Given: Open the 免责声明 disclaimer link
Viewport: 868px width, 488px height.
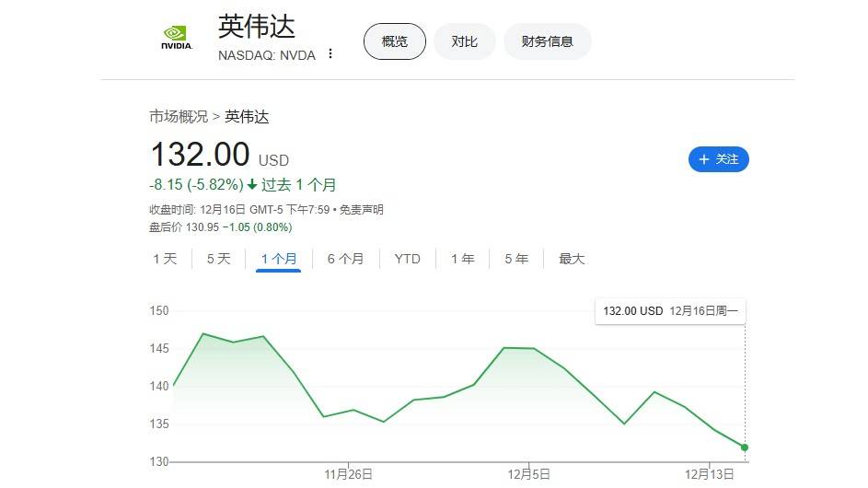Looking at the screenshot, I should [x=361, y=210].
